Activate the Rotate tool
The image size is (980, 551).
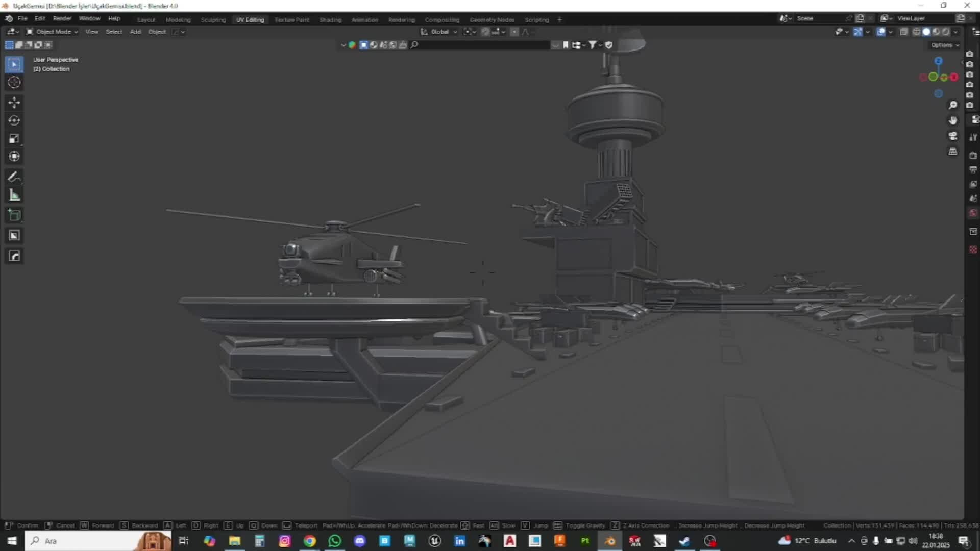pos(14,120)
